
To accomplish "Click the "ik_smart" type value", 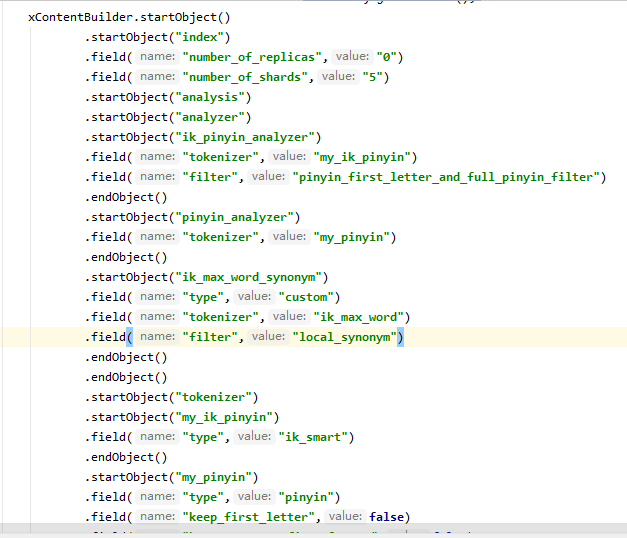I will click(x=313, y=437).
